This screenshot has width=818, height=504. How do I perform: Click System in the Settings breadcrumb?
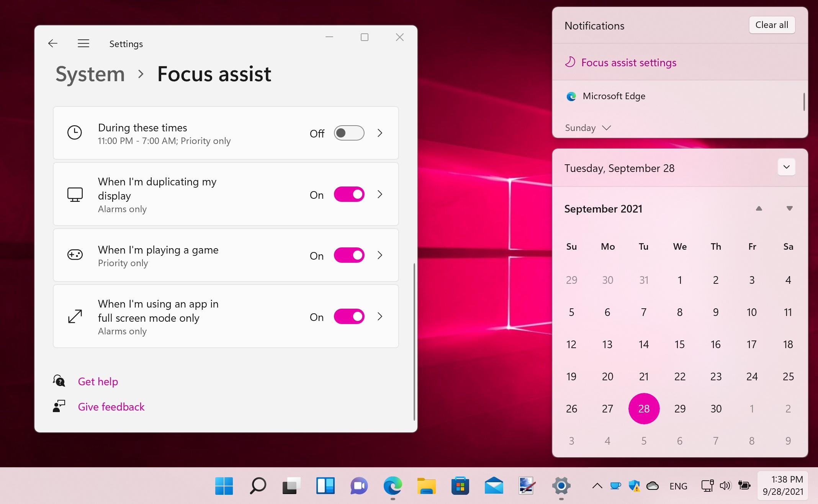90,74
